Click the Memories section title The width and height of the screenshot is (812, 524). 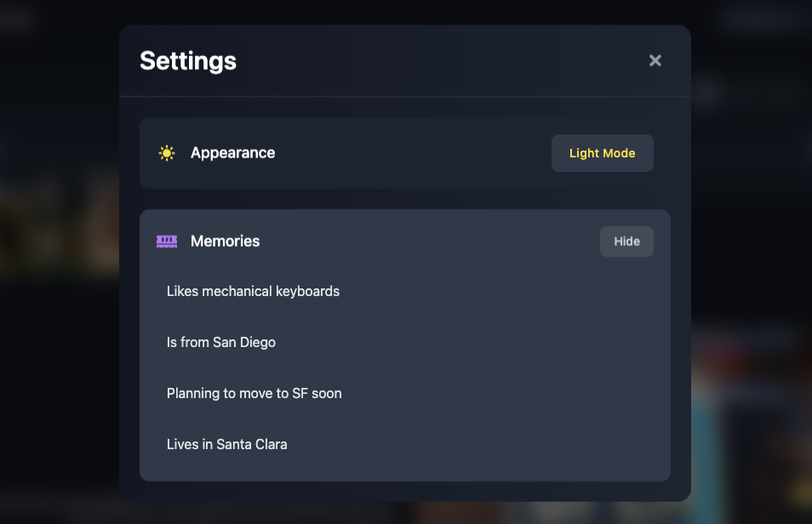(225, 242)
